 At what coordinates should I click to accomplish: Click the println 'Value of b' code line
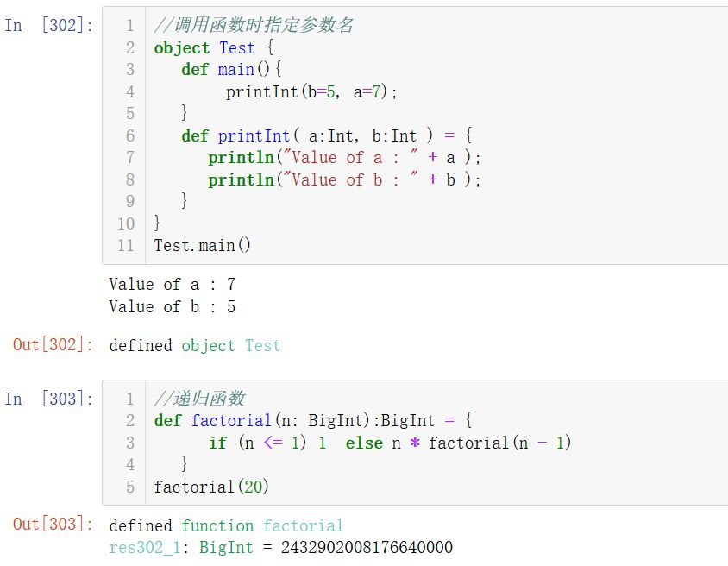coord(344,179)
